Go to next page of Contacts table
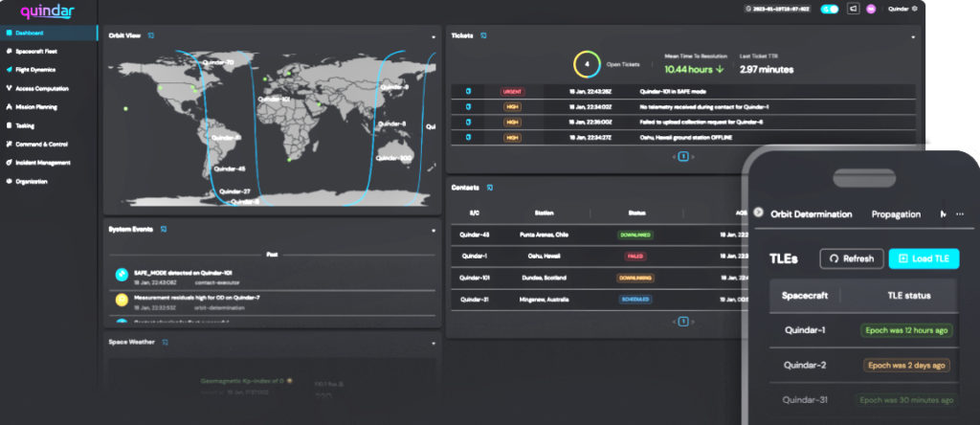The image size is (980, 425). tap(695, 322)
